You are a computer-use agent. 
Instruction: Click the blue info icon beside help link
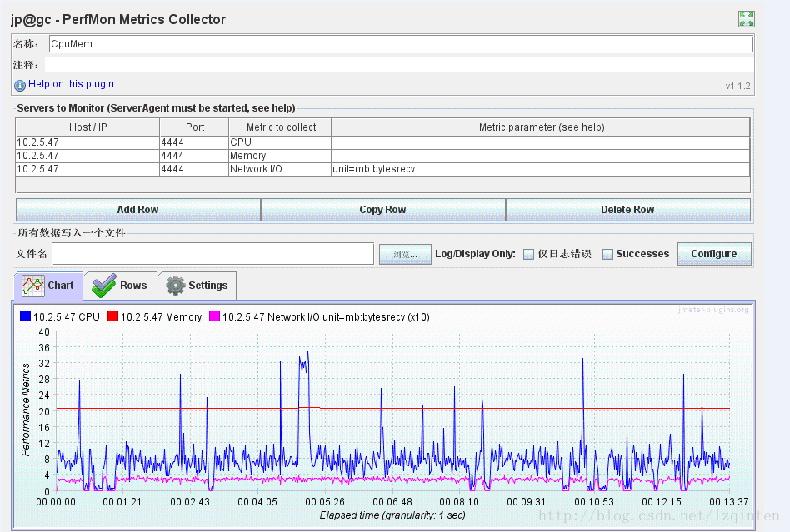(x=20, y=85)
